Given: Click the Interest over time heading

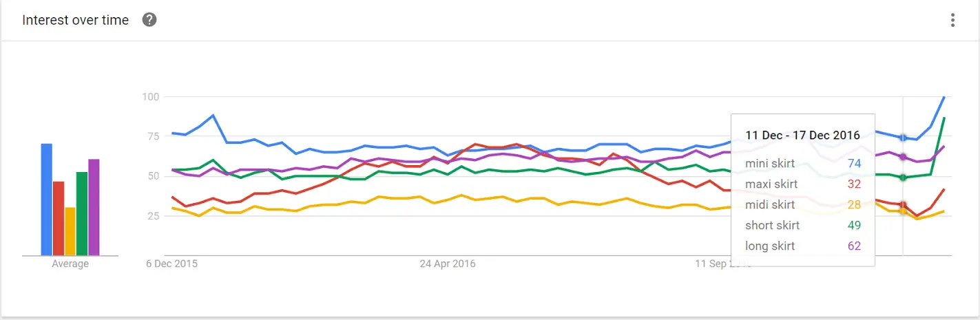Looking at the screenshot, I should click(x=76, y=20).
